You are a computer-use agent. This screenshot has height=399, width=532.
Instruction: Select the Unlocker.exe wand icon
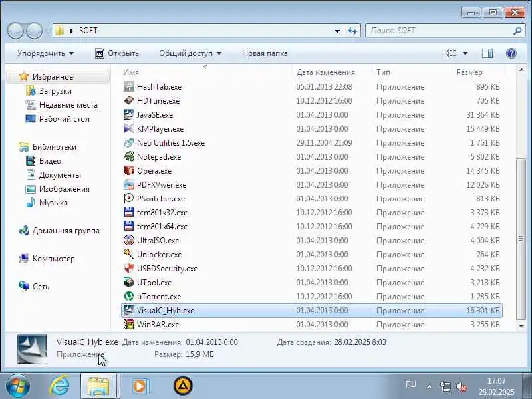tap(129, 254)
